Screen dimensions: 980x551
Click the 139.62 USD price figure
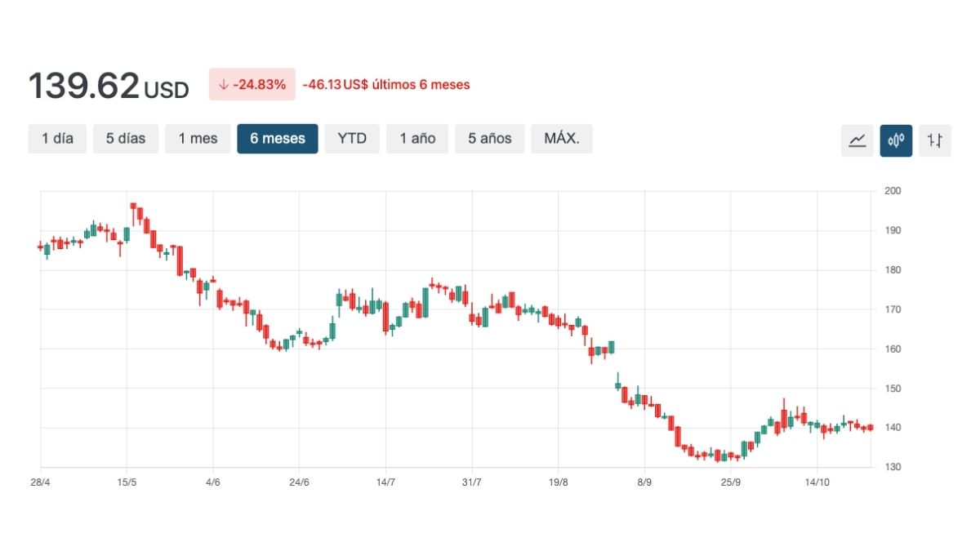pyautogui.click(x=108, y=86)
